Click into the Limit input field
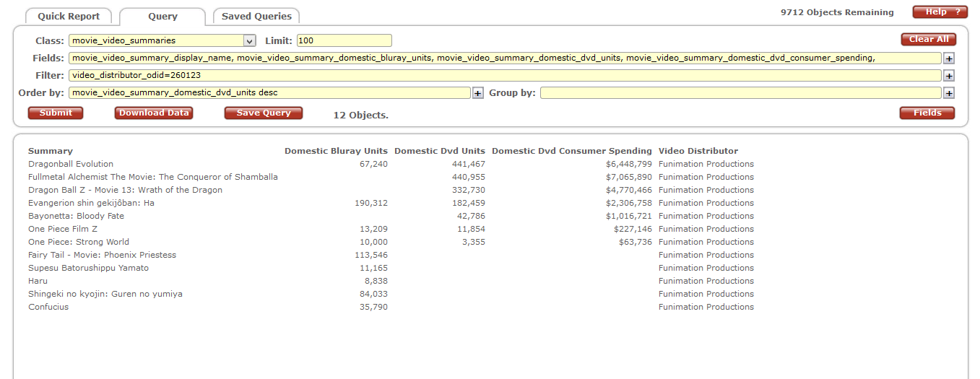Image resolution: width=980 pixels, height=379 pixels. click(x=344, y=41)
